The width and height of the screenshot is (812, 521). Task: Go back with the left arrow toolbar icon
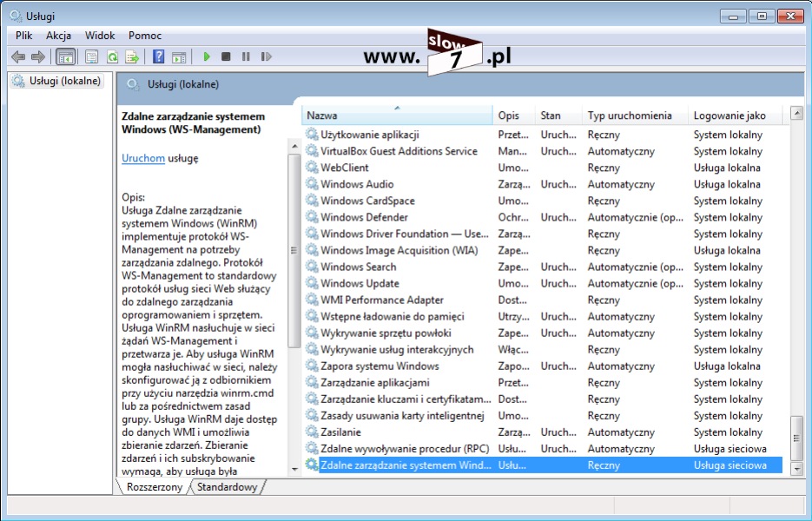point(18,56)
